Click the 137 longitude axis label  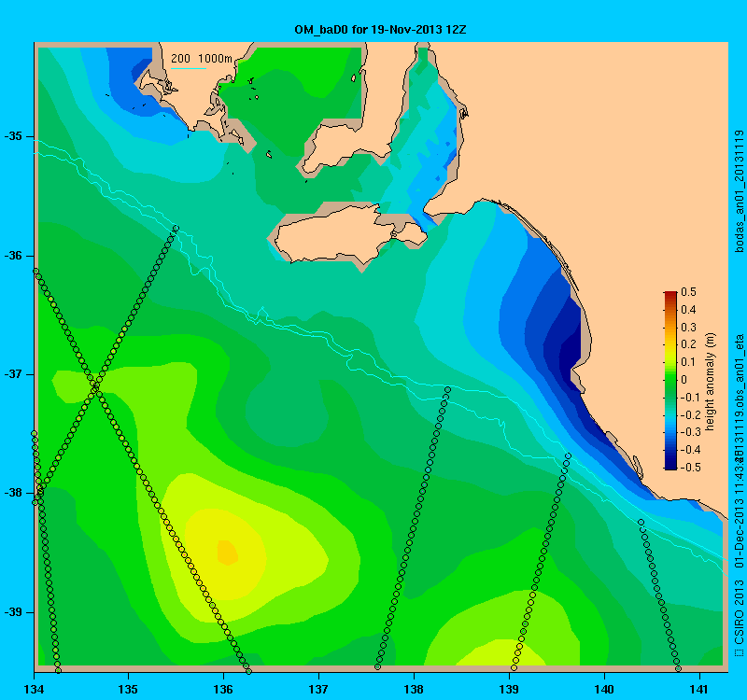click(x=318, y=690)
